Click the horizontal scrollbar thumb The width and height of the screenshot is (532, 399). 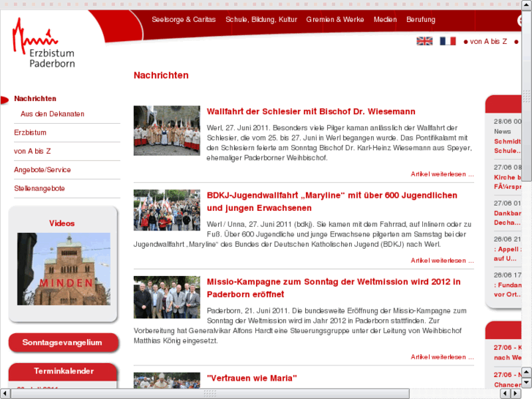coord(210,394)
